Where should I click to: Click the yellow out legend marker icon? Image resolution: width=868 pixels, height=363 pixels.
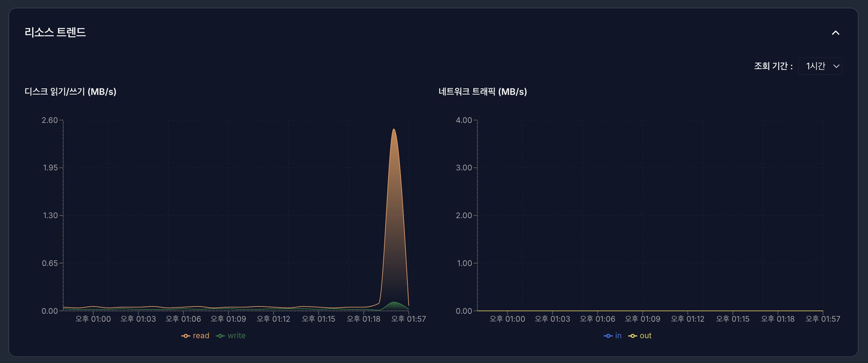633,336
